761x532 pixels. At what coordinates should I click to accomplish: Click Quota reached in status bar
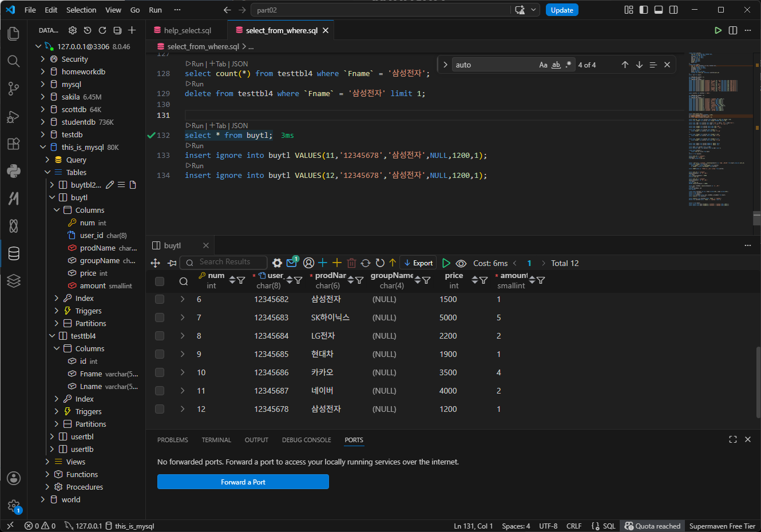point(652,526)
